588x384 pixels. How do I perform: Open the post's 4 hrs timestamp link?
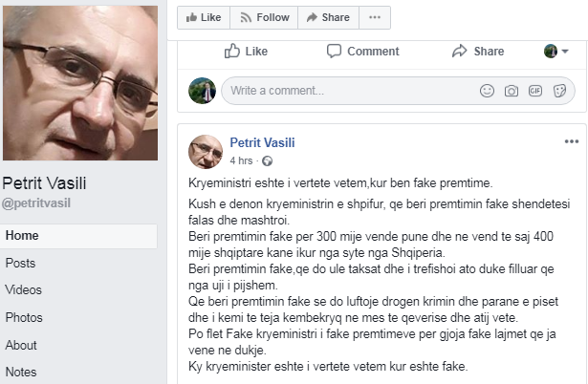point(241,160)
